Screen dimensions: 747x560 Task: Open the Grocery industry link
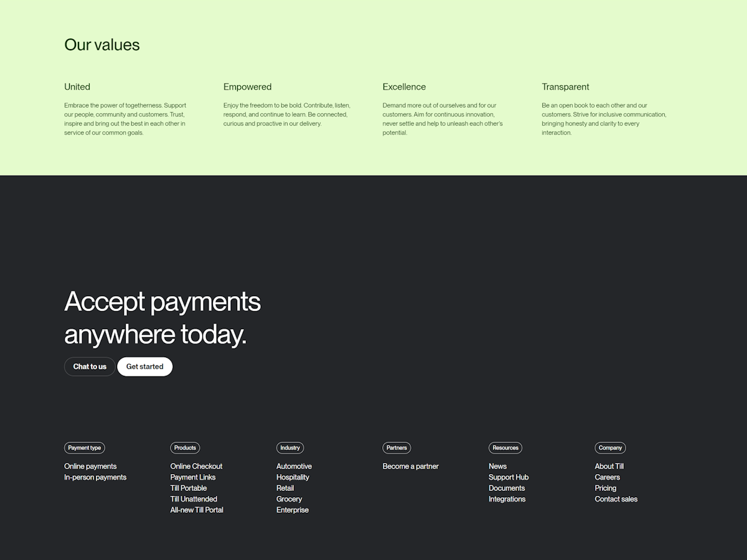(289, 499)
